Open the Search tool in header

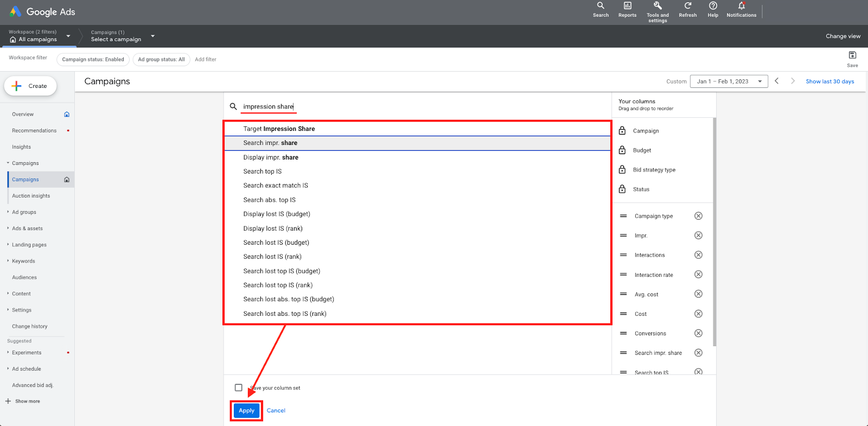pyautogui.click(x=601, y=10)
